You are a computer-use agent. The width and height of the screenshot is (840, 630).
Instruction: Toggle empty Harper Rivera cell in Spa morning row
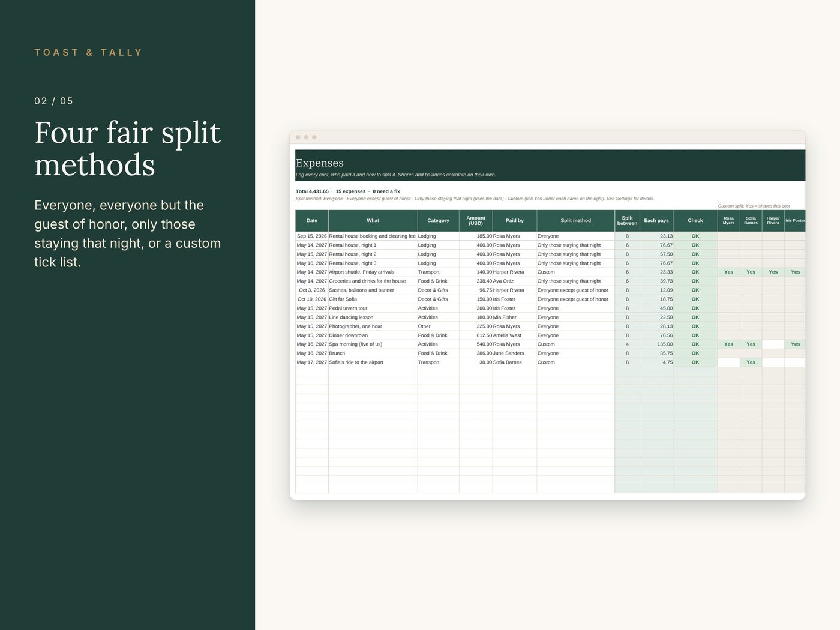773,344
